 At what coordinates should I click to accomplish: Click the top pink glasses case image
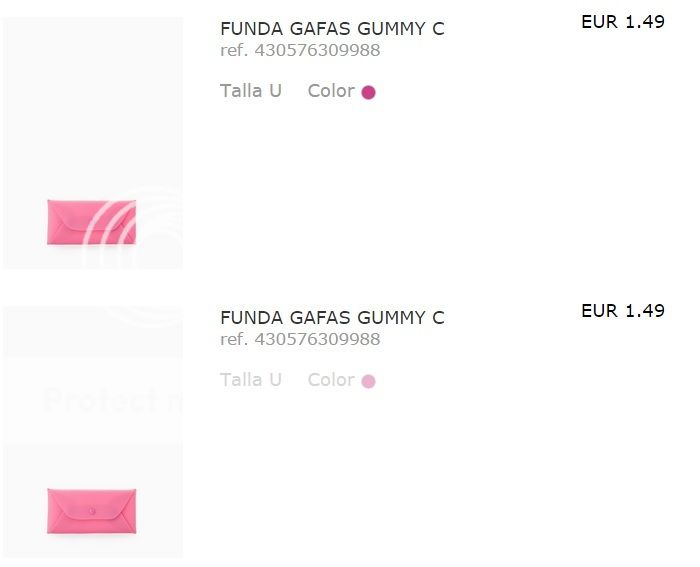click(91, 222)
